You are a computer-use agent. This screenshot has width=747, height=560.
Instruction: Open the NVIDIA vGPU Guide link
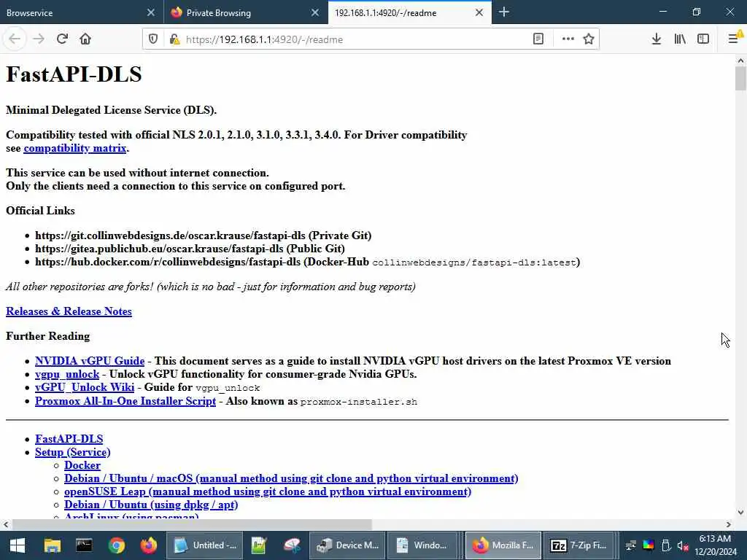[90, 361]
